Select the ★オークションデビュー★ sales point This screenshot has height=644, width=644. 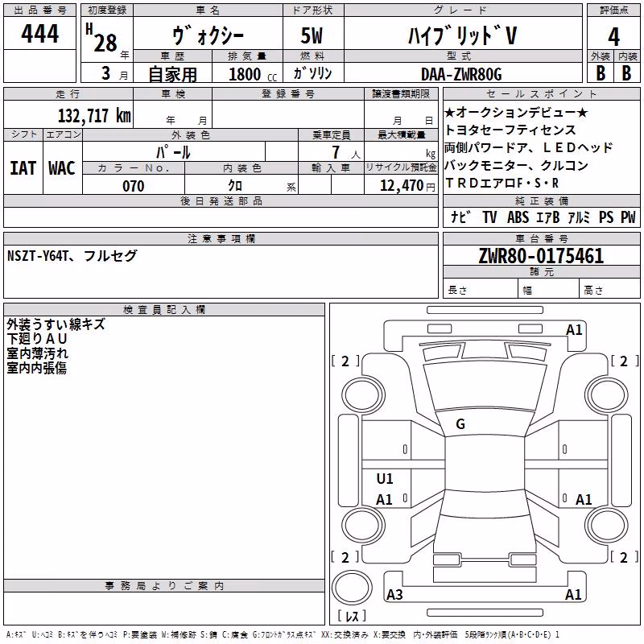tap(516, 113)
